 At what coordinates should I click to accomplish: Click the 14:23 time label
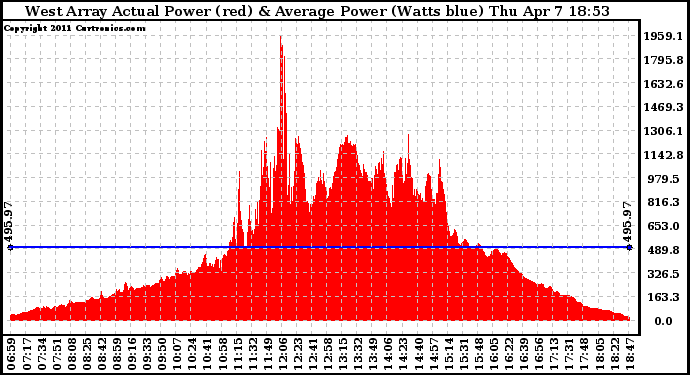pos(403,354)
